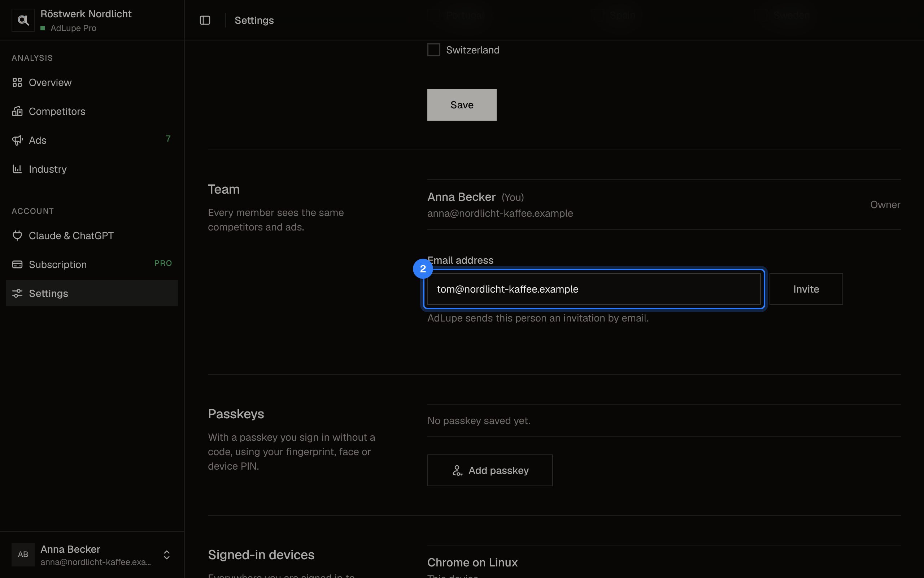
Task: Click the Owner role label
Action: 885,204
